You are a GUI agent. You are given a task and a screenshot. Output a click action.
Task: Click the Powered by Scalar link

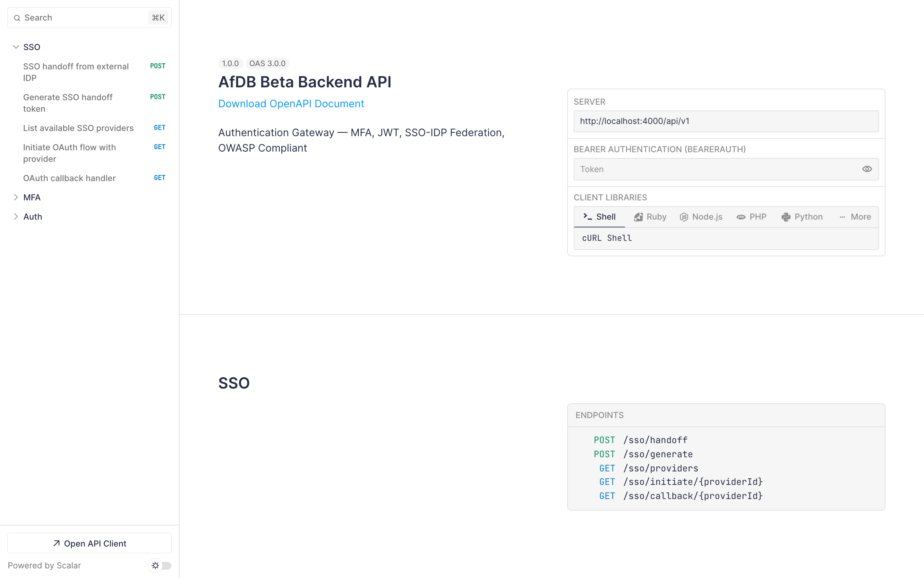tap(44, 565)
